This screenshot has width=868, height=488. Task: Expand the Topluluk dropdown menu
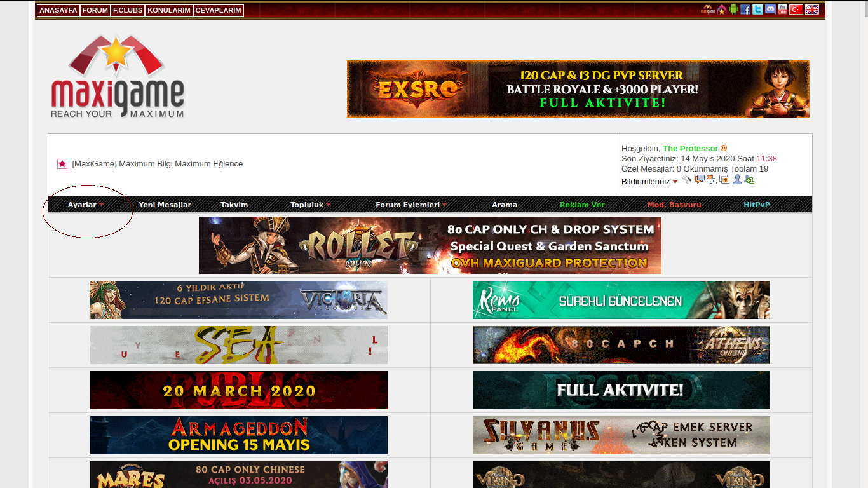pyautogui.click(x=311, y=205)
